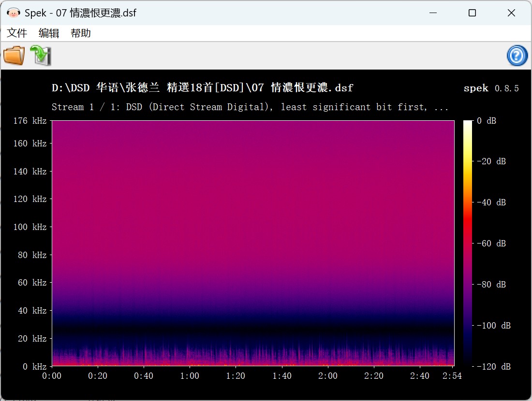The image size is (532, 401).
Task: Click the -20 dB scale label
Action: (491, 161)
